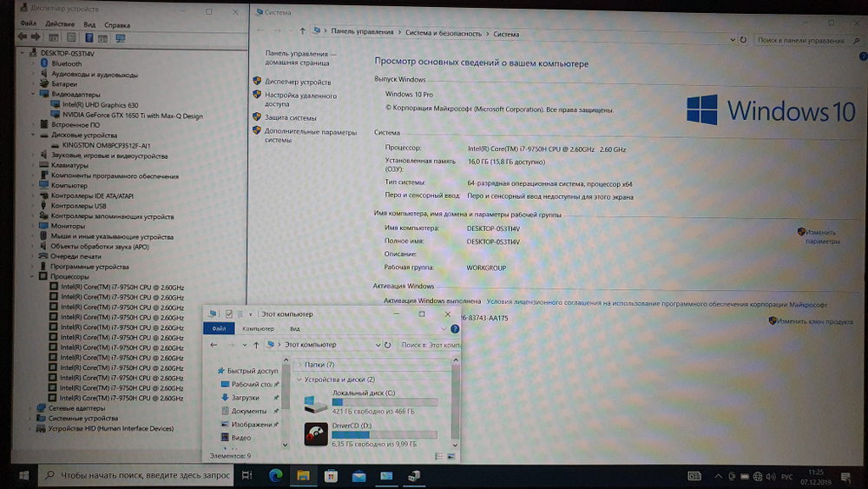The width and height of the screenshot is (868, 489).
Task: Open Файл menu in Device Manager
Action: pyautogui.click(x=29, y=23)
